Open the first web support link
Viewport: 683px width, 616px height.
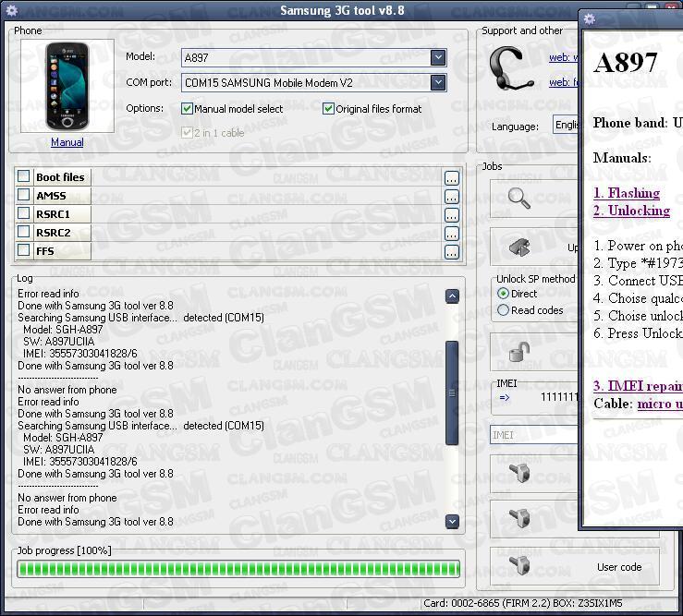click(564, 57)
